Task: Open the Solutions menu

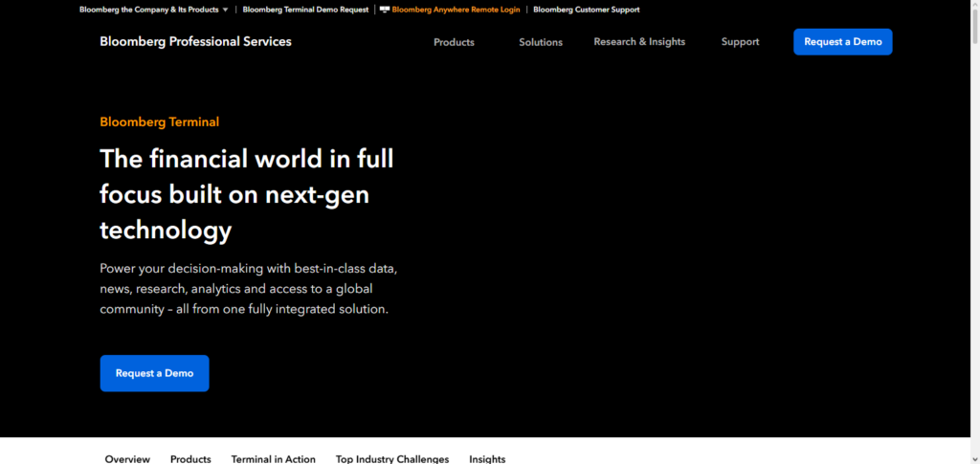Action: click(x=541, y=42)
